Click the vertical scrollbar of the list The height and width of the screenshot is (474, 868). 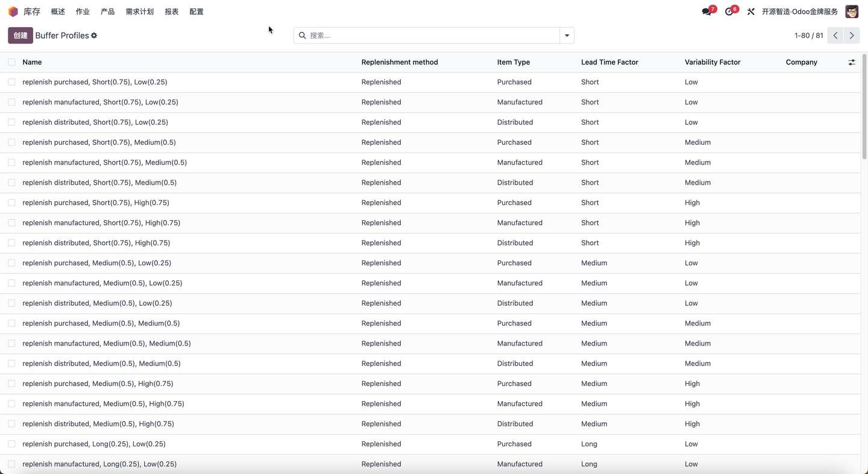(864, 106)
